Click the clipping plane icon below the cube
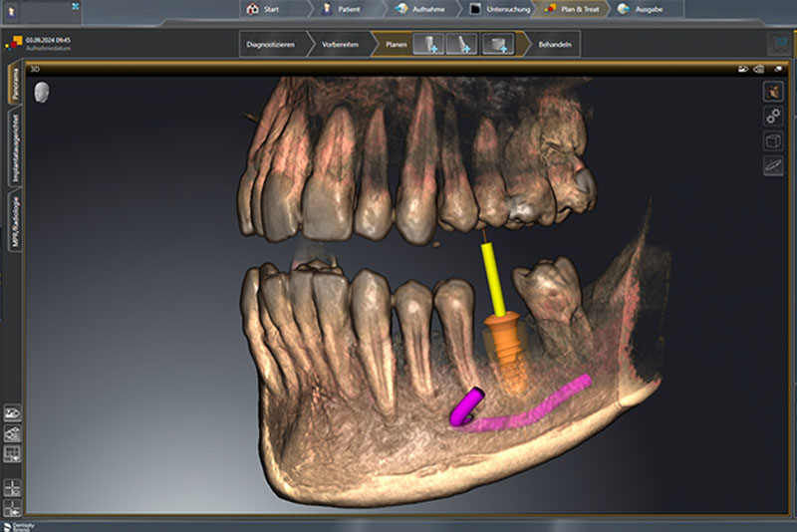 pyautogui.click(x=772, y=165)
